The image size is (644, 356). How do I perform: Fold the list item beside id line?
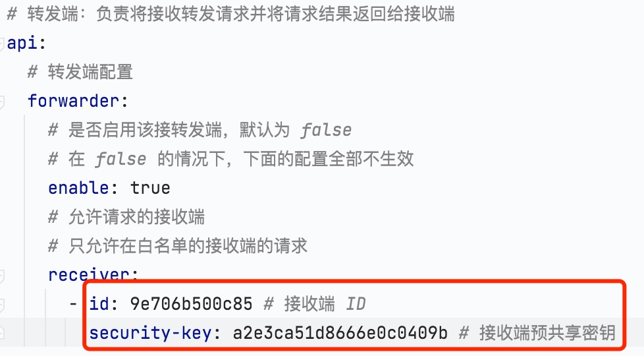pos(1,305)
